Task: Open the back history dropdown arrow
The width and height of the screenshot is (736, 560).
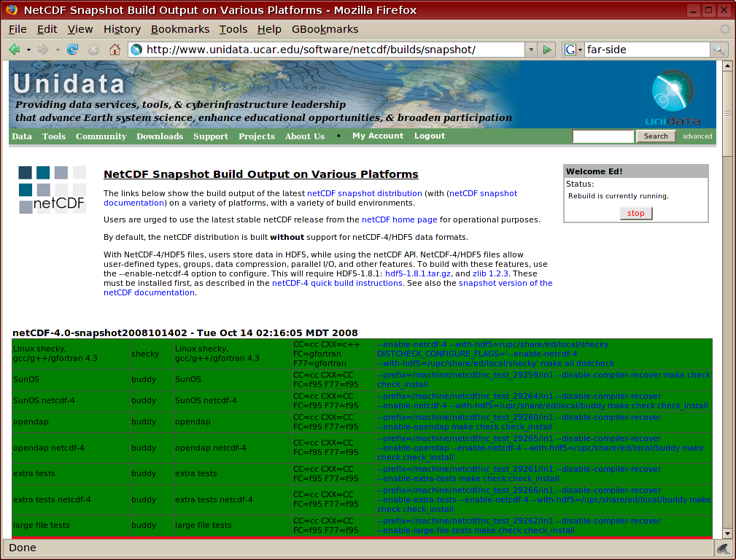Action: (x=28, y=50)
